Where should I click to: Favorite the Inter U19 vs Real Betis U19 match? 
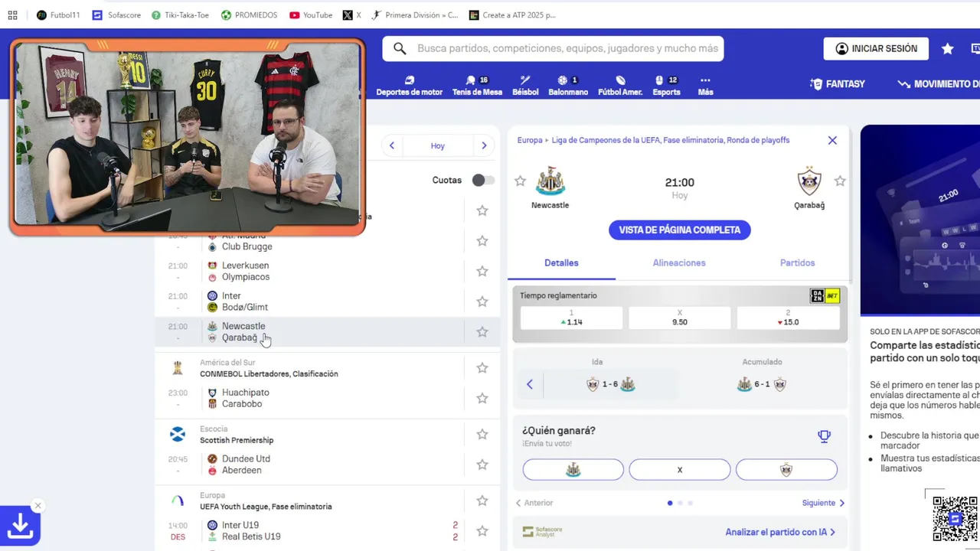pos(482,531)
